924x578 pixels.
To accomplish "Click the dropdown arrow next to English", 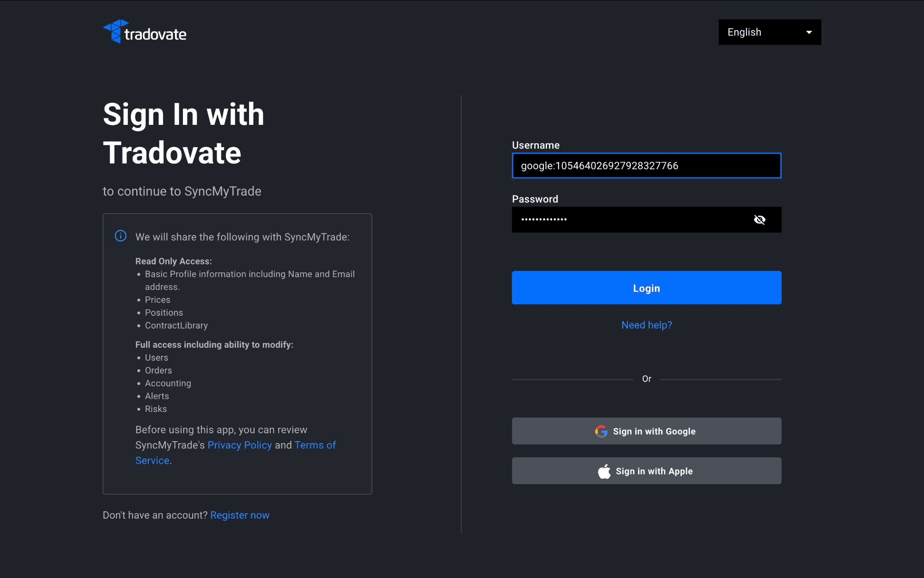I will (x=809, y=32).
